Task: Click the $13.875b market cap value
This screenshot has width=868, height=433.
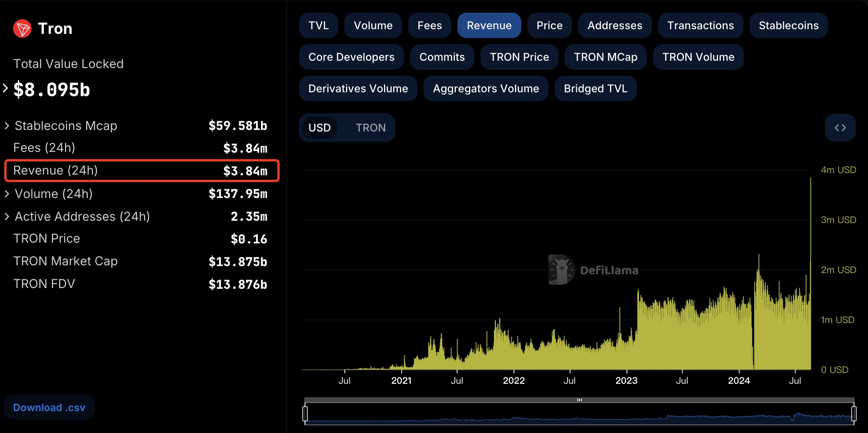Action: 238,262
